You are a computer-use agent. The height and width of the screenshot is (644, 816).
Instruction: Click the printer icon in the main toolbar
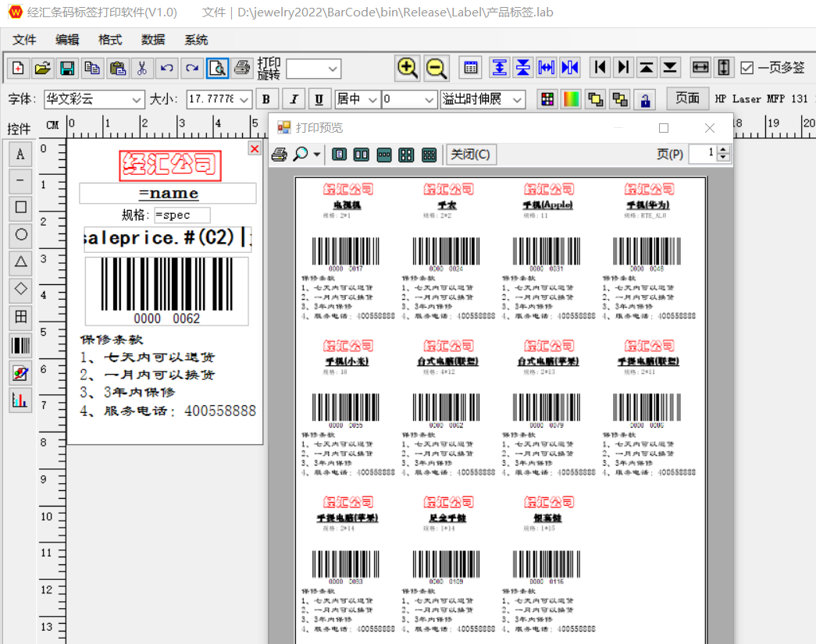pyautogui.click(x=242, y=68)
